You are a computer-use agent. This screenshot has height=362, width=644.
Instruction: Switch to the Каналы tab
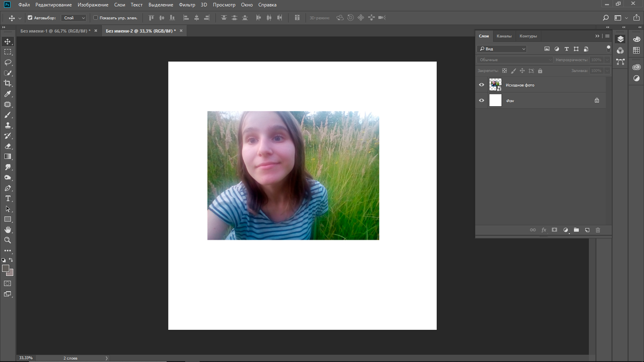504,36
